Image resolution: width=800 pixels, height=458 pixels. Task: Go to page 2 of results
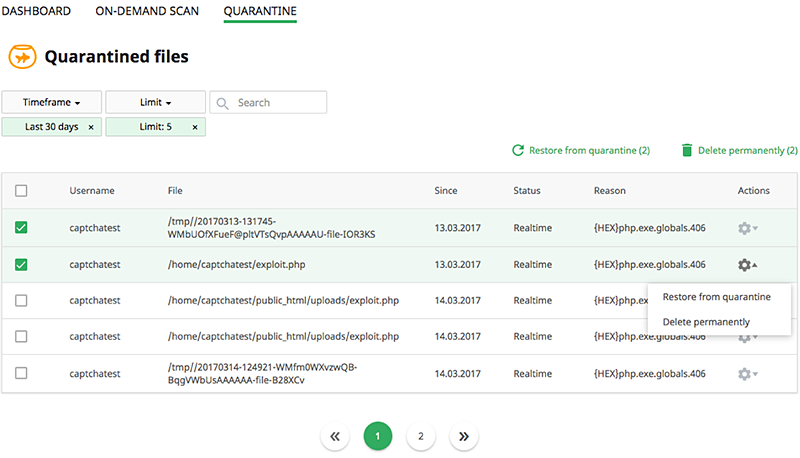pos(421,436)
